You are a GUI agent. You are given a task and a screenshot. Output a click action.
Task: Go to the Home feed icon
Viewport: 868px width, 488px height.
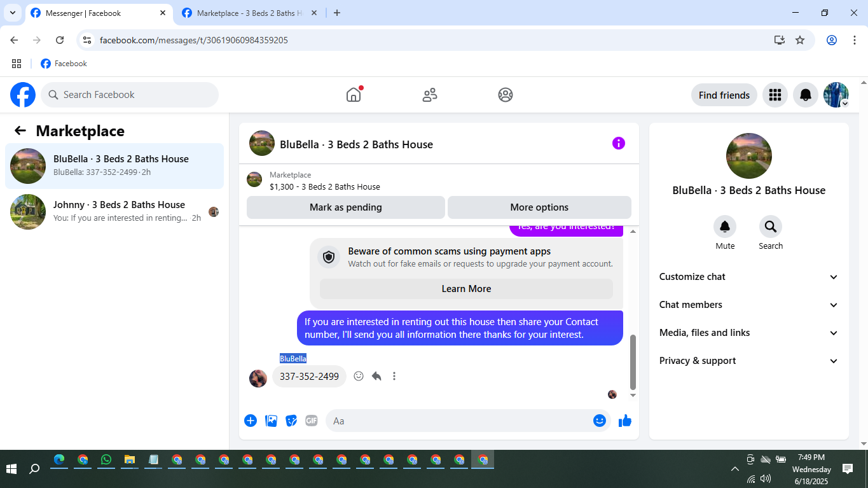[354, 95]
